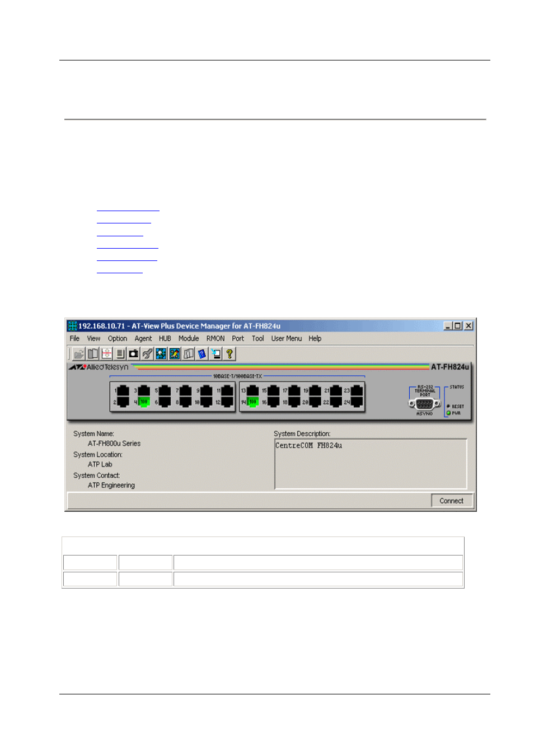Select port 23 on the hub
The width and height of the screenshot is (534, 756).
click(357, 390)
